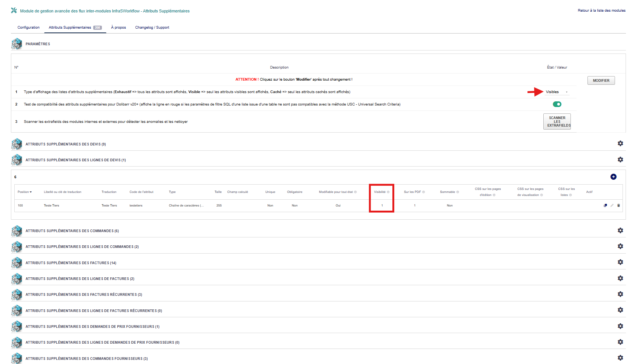635x364 pixels.
Task: Switch to the Configuration tab
Action: [28, 28]
